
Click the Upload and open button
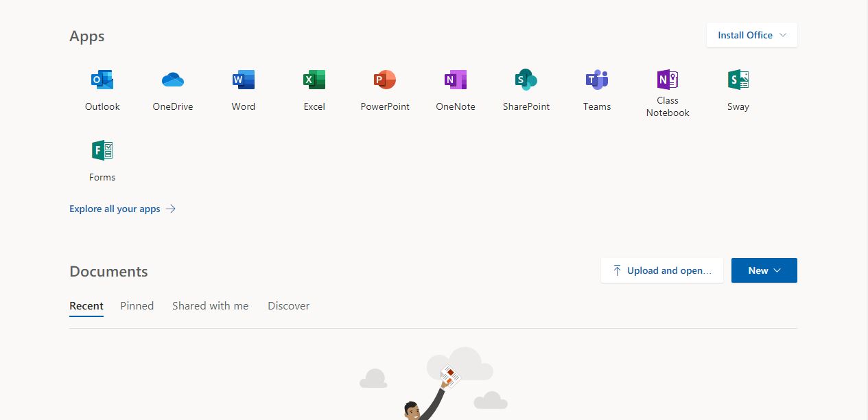point(662,270)
